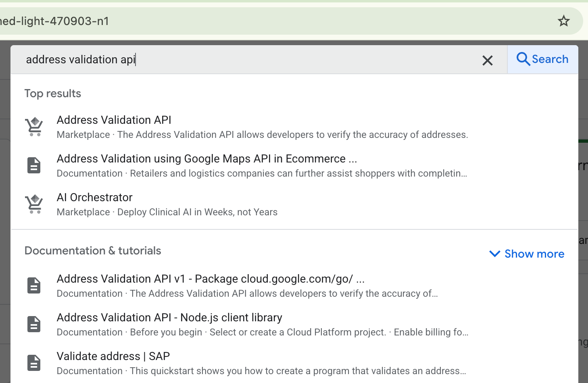588x383 pixels.
Task: Open the Node.js client library documentation
Action: 169,317
